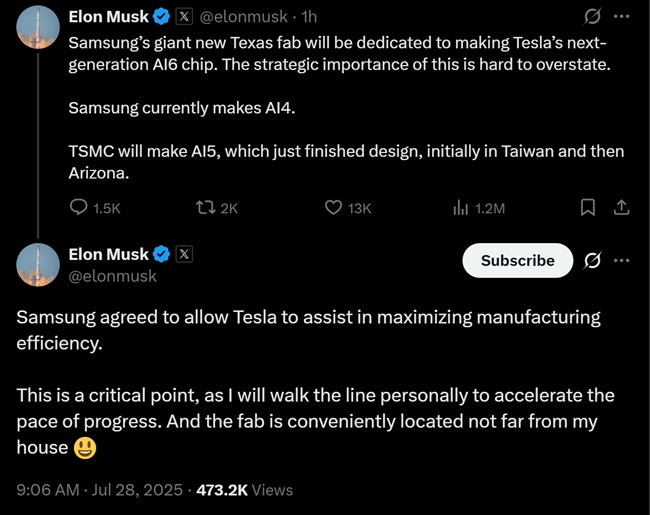This screenshot has width=650, height=515.
Task: Click the verified checkmark in the main tweet
Action: coord(160,254)
